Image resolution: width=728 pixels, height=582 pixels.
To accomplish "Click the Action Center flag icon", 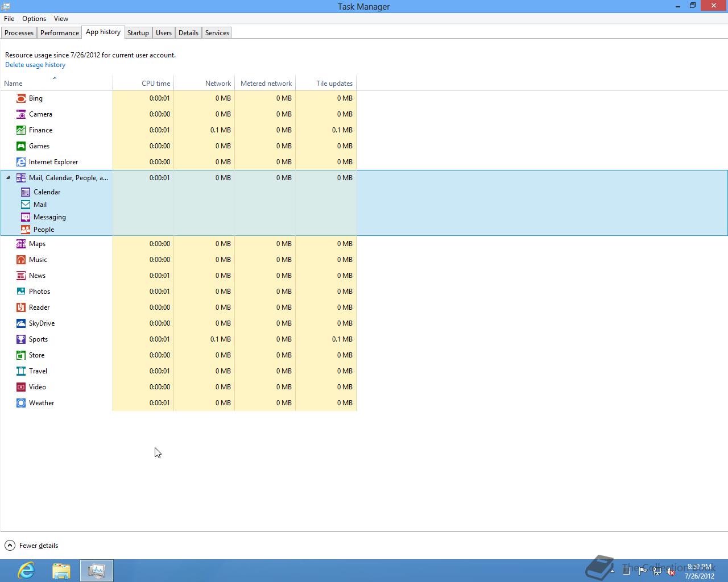I will (643, 571).
